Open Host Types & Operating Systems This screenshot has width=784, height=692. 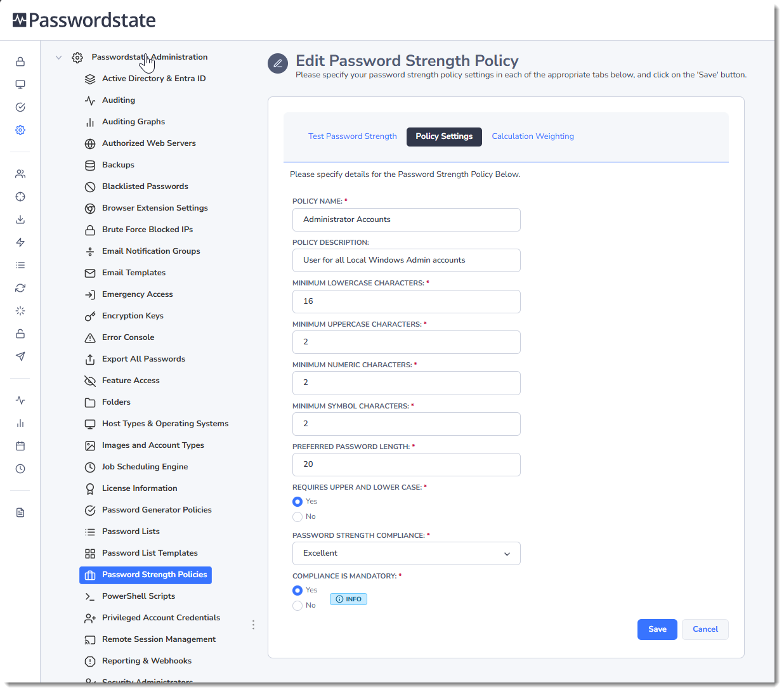pos(165,424)
